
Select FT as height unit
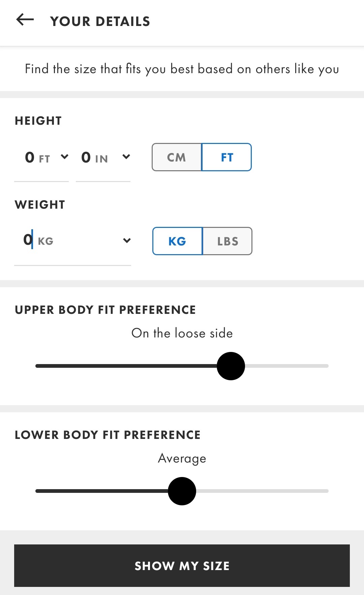click(x=226, y=157)
